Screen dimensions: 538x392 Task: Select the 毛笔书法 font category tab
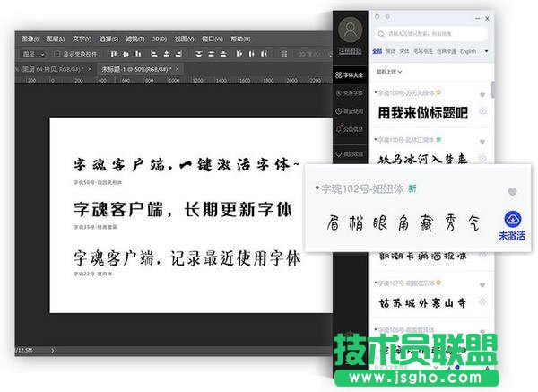point(422,51)
